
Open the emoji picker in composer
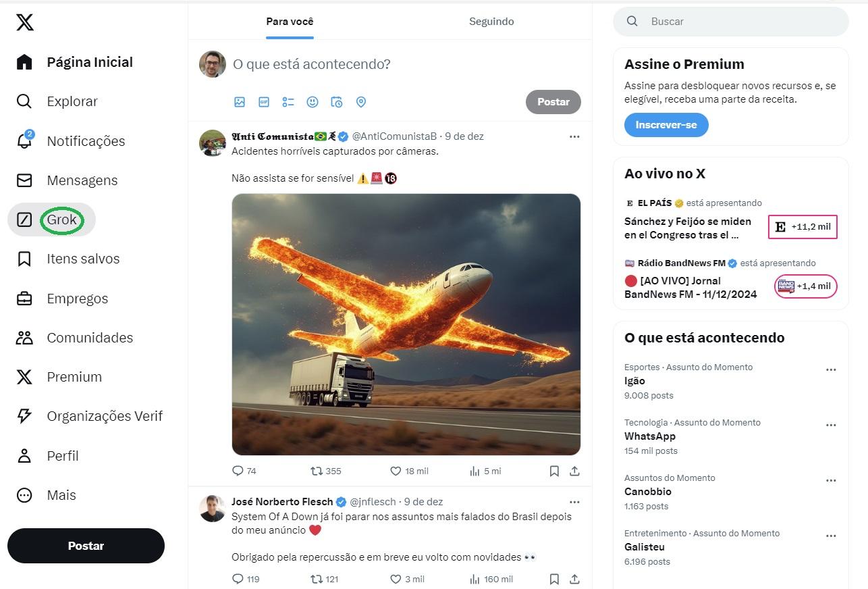point(313,102)
